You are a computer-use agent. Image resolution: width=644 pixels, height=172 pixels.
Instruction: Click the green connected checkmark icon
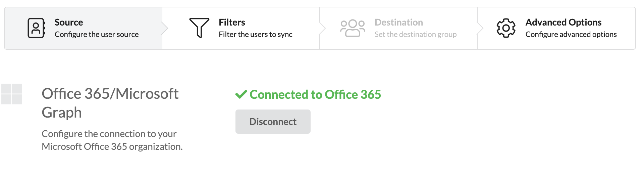click(241, 94)
